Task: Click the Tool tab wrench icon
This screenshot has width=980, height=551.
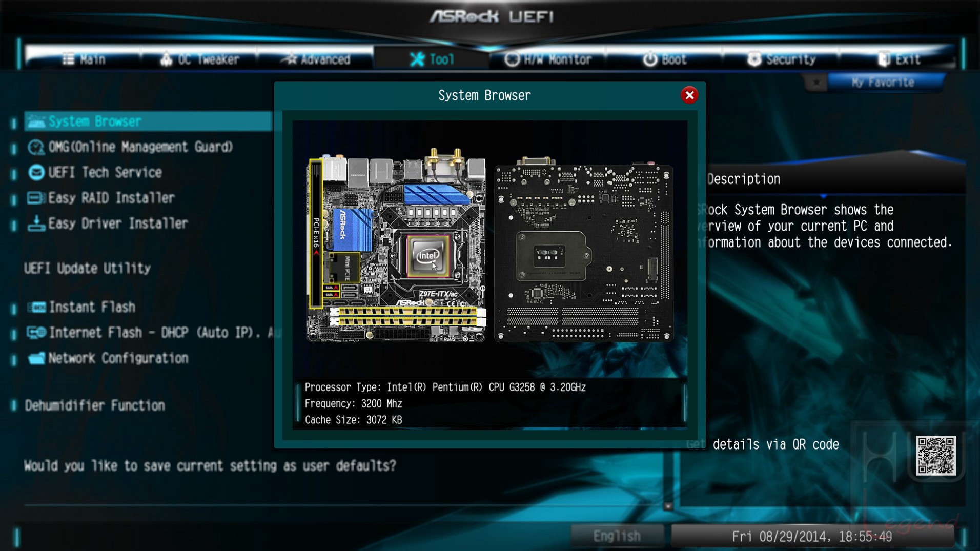Action: coord(417,59)
